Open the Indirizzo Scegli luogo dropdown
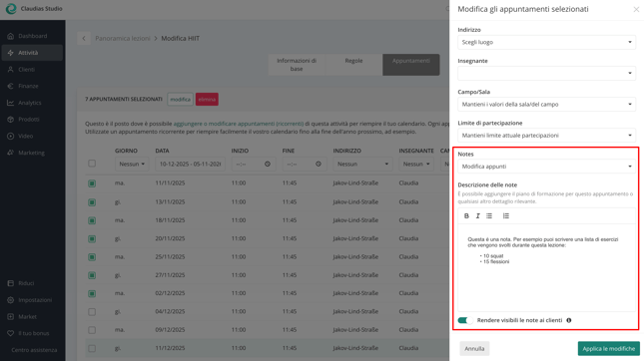This screenshot has height=361, width=644. click(x=547, y=42)
